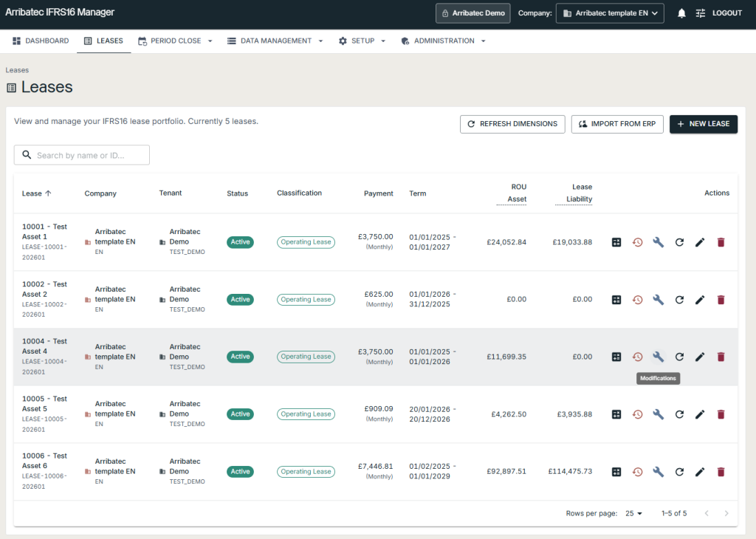
Task: View history of lease 10005 Test Asset 5
Action: pyautogui.click(x=637, y=414)
